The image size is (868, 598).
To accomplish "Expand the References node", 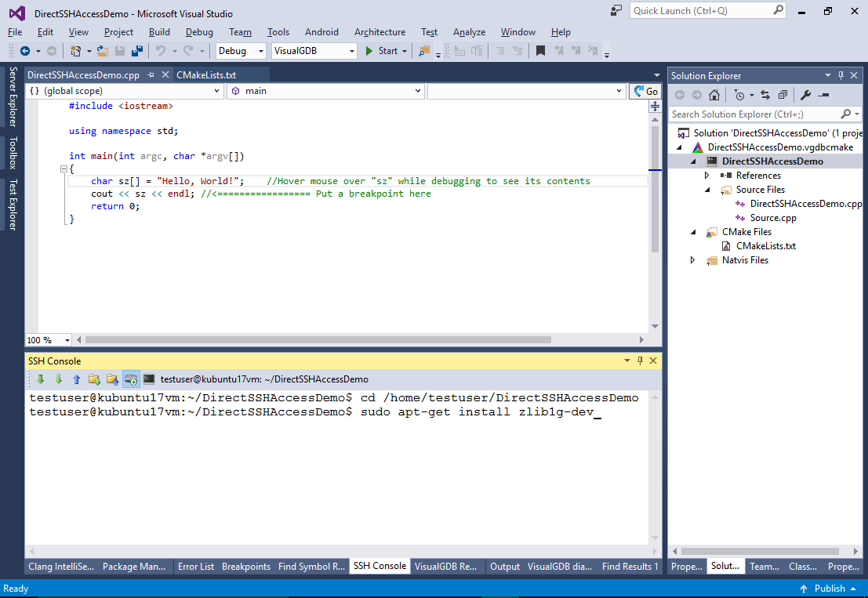I will tap(707, 176).
